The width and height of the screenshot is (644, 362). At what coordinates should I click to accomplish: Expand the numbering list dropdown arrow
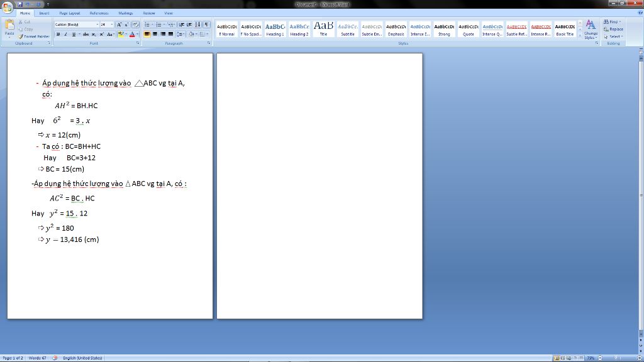pyautogui.click(x=164, y=25)
